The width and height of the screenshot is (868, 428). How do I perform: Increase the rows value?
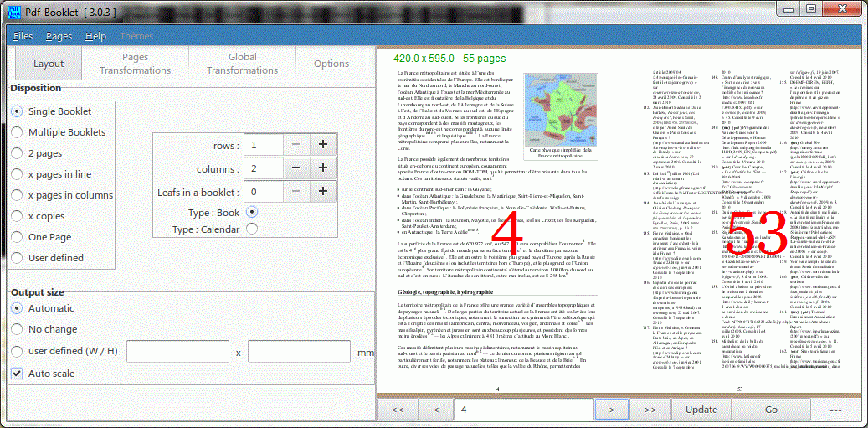323,145
